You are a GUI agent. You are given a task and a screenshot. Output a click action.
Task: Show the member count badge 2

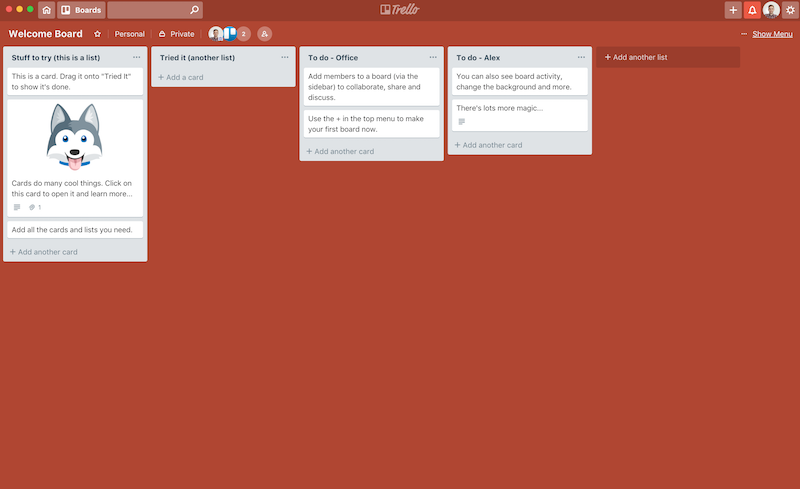tap(244, 34)
